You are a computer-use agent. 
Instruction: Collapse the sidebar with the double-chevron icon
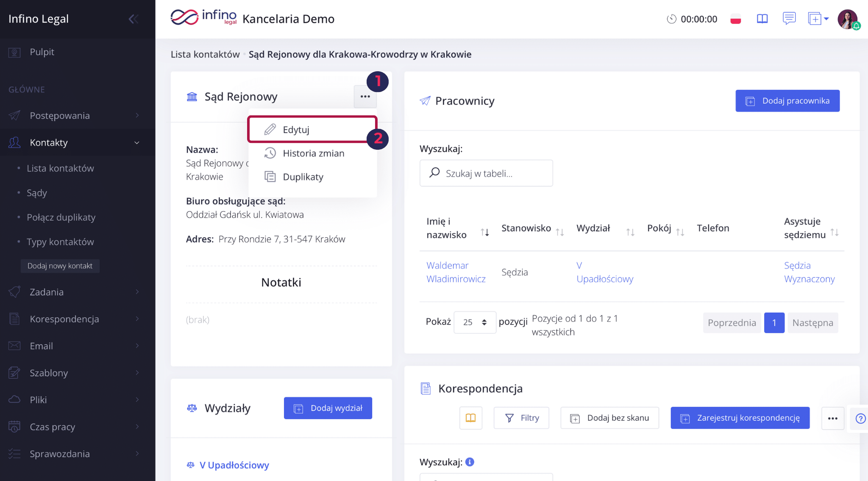tap(134, 19)
